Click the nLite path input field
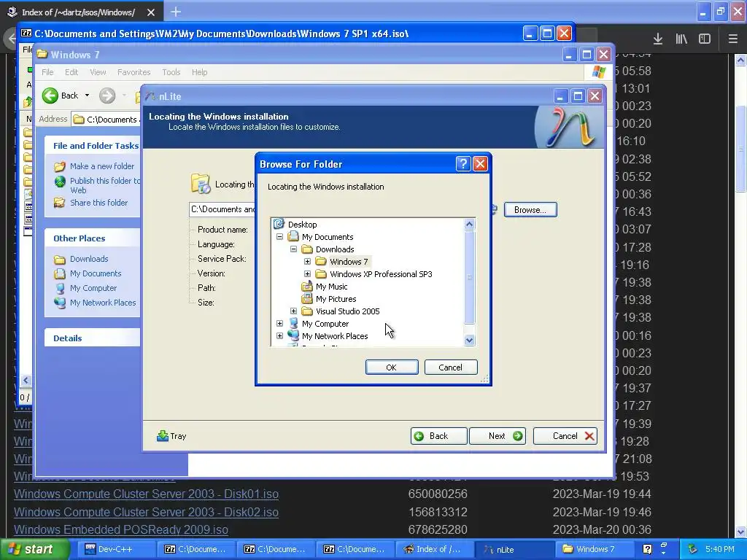 click(222, 209)
